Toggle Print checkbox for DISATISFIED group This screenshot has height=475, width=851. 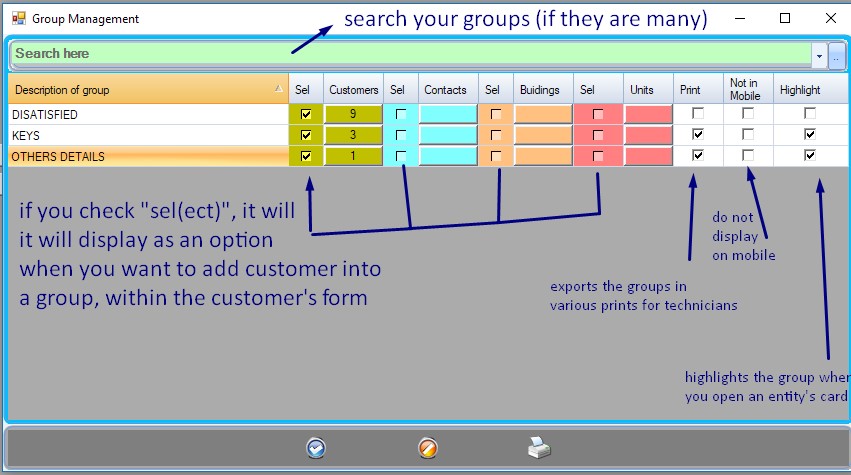pos(698,114)
